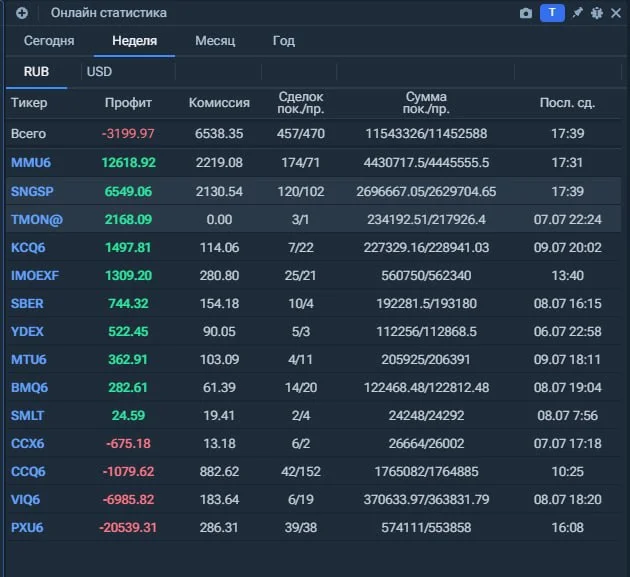Image resolution: width=630 pixels, height=577 pixels.
Task: Click the plus icon beside Онлайн статистика
Action: coord(22,13)
